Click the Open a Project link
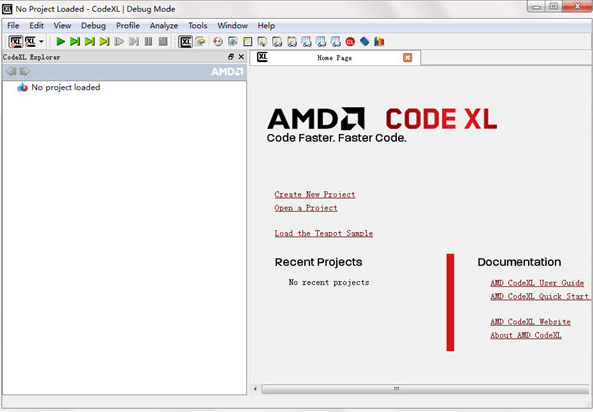The image size is (593, 412). click(306, 208)
